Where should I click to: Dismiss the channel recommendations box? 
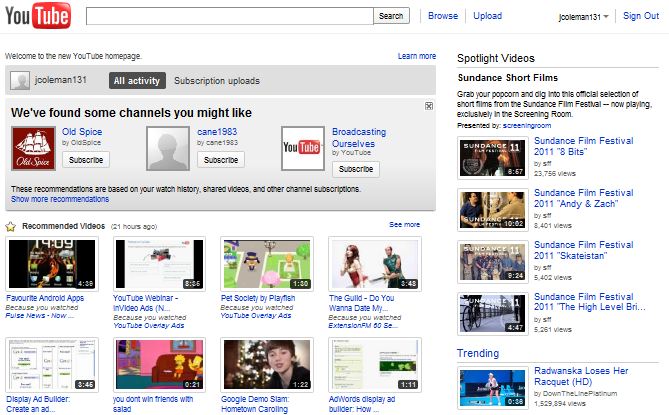pyautogui.click(x=429, y=106)
